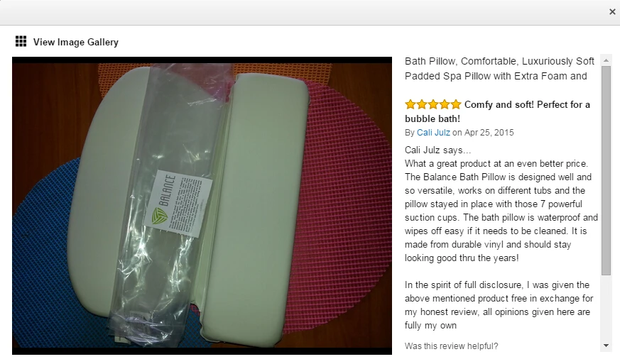Select the 'Comfy and soft!' review headline

point(497,111)
